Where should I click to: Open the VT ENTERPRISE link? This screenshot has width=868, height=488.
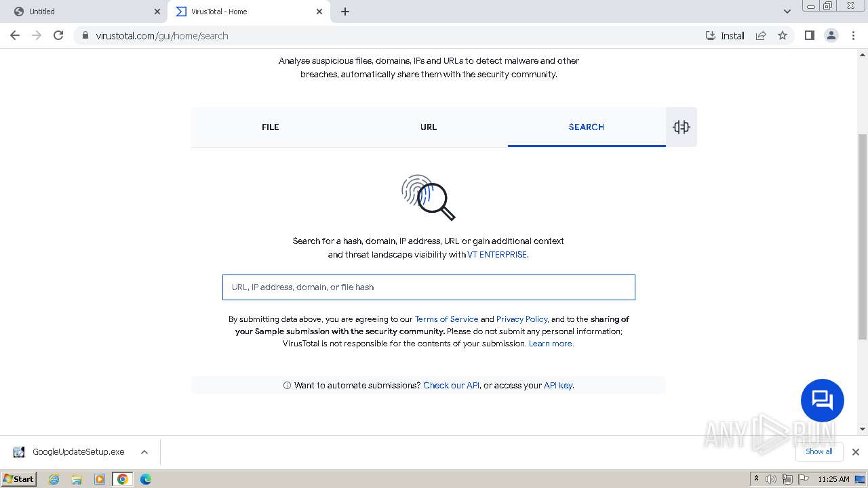pyautogui.click(x=497, y=255)
